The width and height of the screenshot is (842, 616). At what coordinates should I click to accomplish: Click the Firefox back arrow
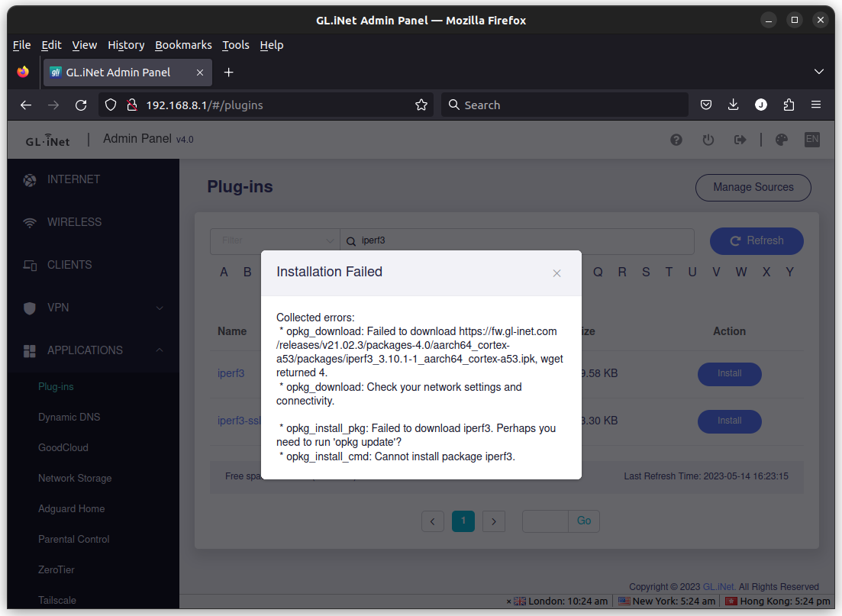coord(26,105)
